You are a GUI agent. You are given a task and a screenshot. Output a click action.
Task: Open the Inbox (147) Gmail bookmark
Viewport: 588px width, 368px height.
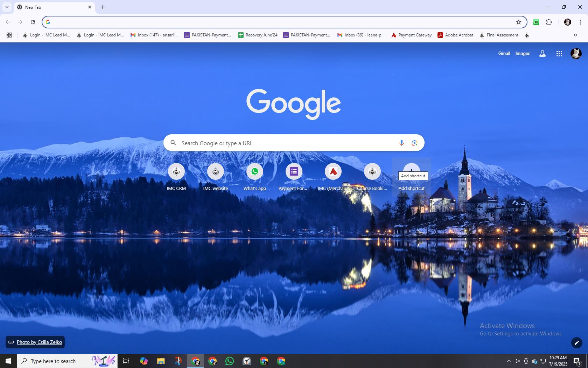click(154, 35)
